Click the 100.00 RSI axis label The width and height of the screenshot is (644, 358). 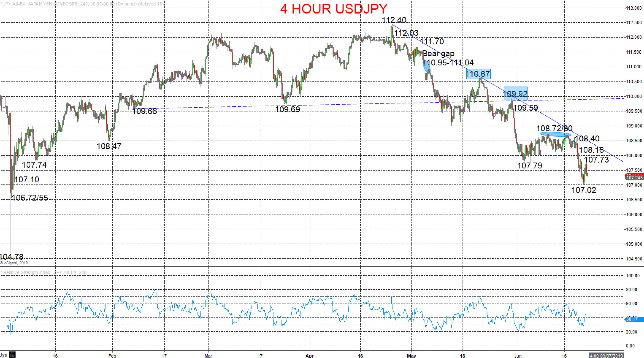[633, 276]
